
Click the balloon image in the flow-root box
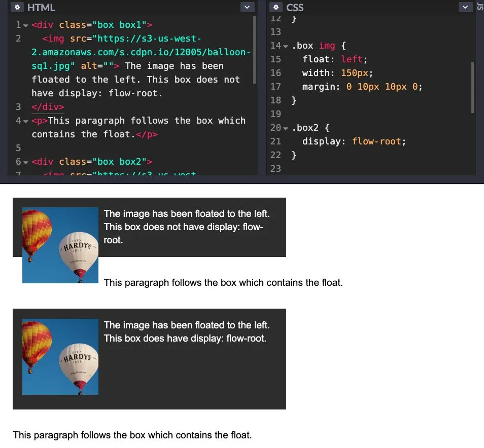click(60, 357)
